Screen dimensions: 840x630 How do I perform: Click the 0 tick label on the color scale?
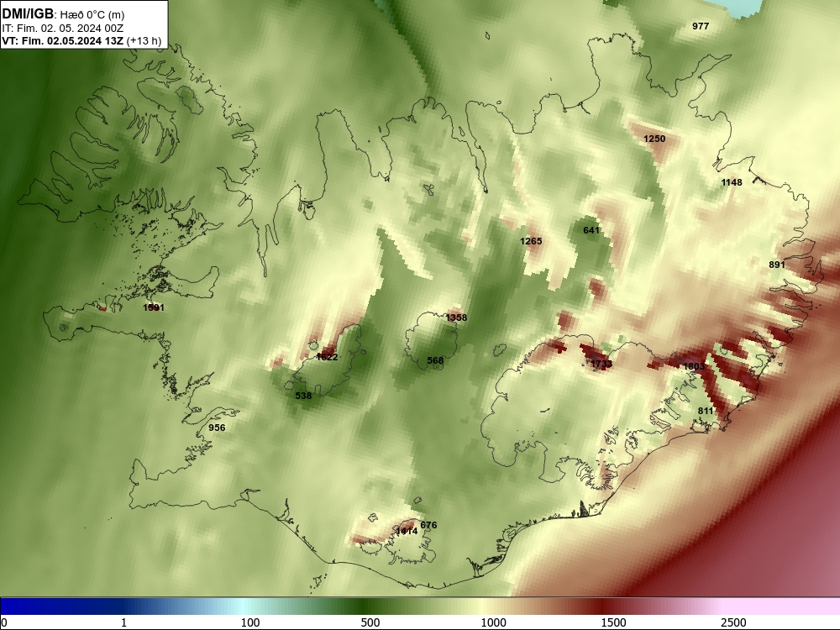click(4, 622)
